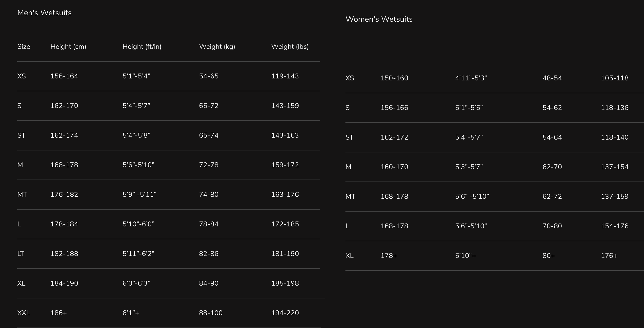Click the Weight (kg) column header

[217, 47]
